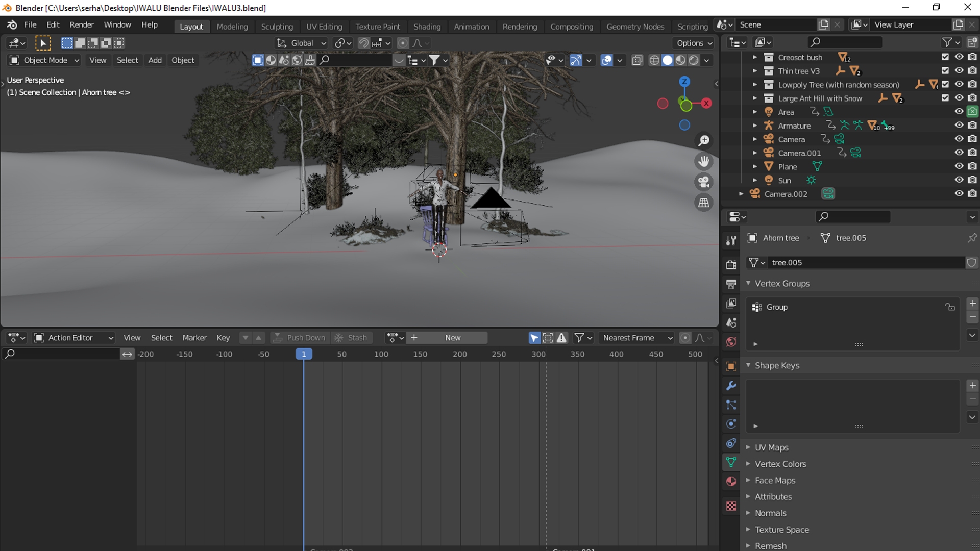980x551 pixels.
Task: Open the Nearest Frame snapping dropdown
Action: click(637, 338)
